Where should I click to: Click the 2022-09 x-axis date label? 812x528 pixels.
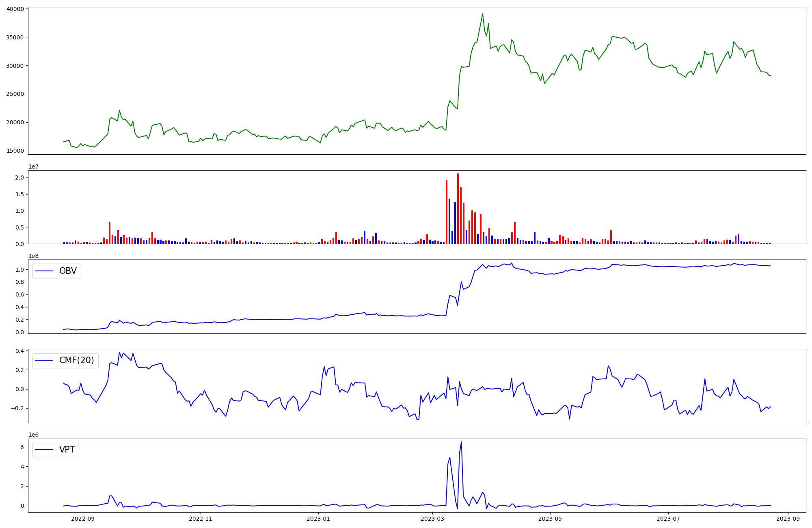(x=83, y=519)
